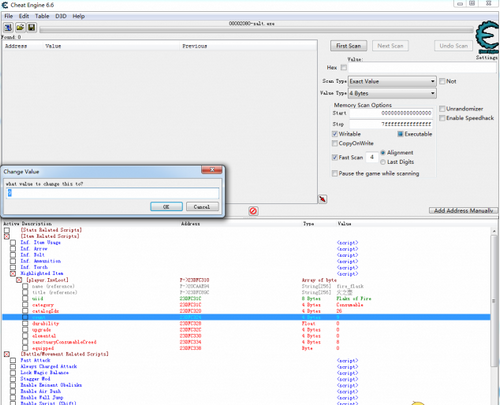Click the Next Scan button
This screenshot has height=405, width=500.
[x=390, y=46]
